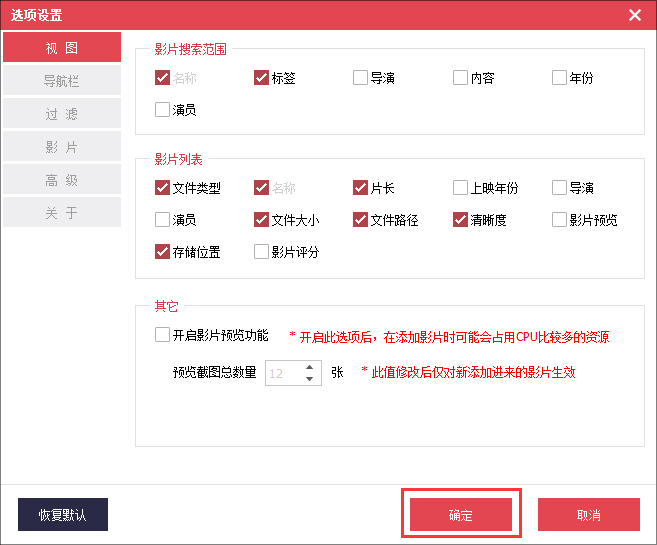Click the 预览截图总数量 number field
This screenshot has height=545, width=657.
[282, 373]
